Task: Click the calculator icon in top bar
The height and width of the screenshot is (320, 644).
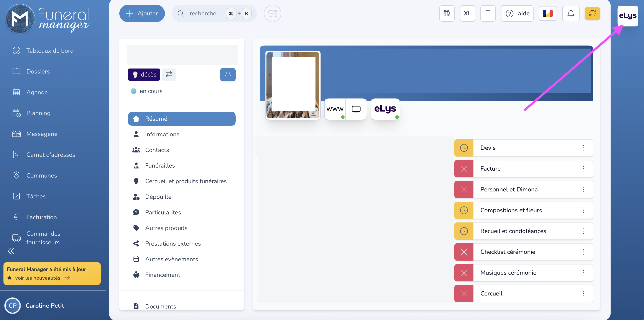Action: click(x=488, y=13)
